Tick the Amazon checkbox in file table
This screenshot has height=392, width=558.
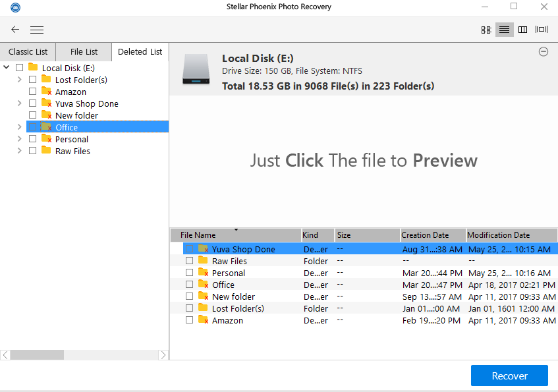(189, 320)
